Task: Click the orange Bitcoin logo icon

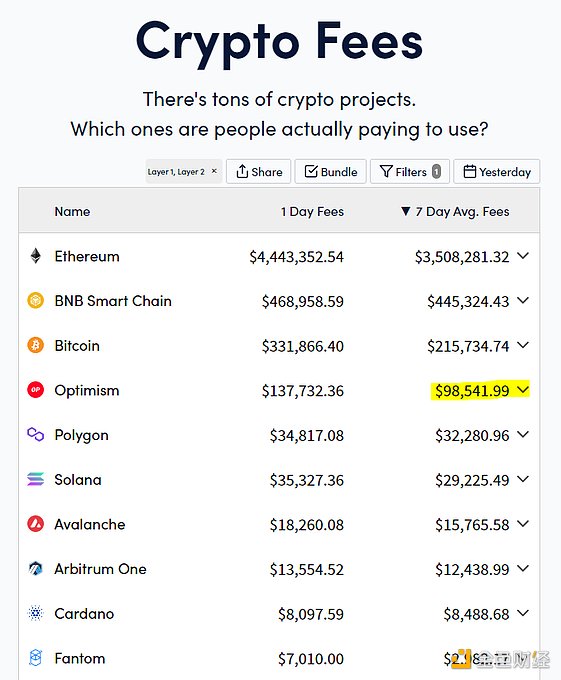Action: [36, 345]
